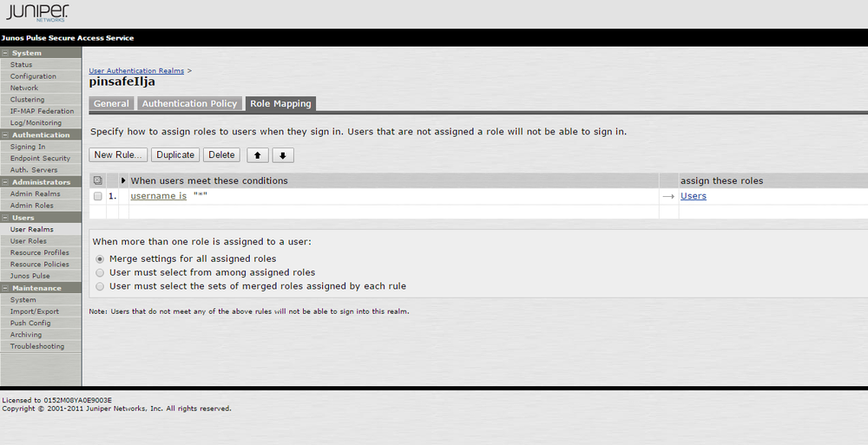
Task: Open Admin Roles in the sidebar
Action: (x=31, y=206)
